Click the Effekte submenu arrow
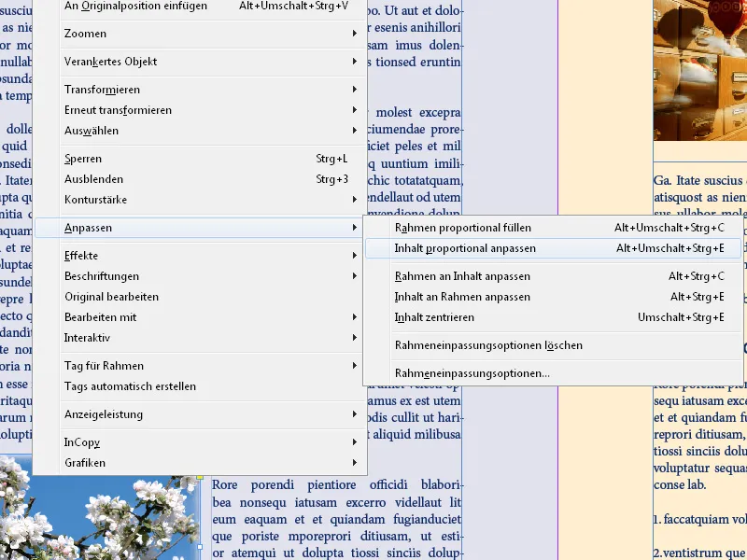The image size is (747, 560). tap(355, 255)
